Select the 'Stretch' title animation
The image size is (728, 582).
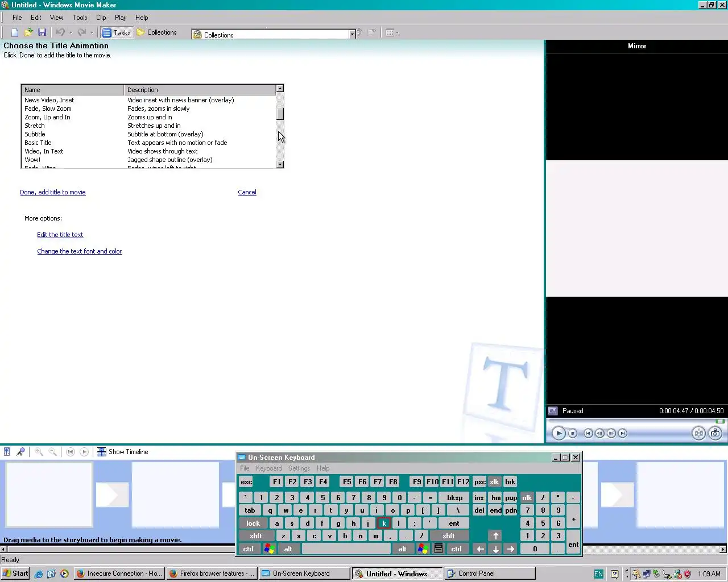tap(149, 126)
